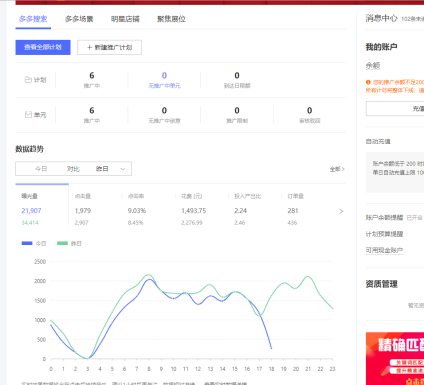Image resolution: width=424 pixels, height=385 pixels.
Task: Open the 明星店铺 tab
Action: 125,19
